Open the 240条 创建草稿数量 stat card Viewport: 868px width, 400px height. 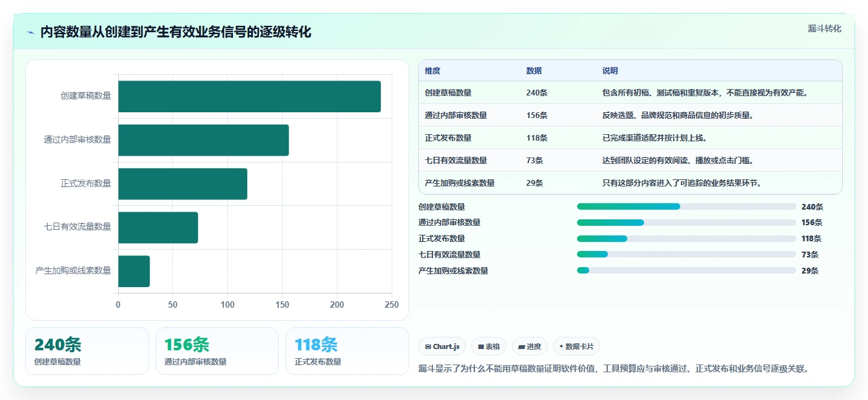87,351
